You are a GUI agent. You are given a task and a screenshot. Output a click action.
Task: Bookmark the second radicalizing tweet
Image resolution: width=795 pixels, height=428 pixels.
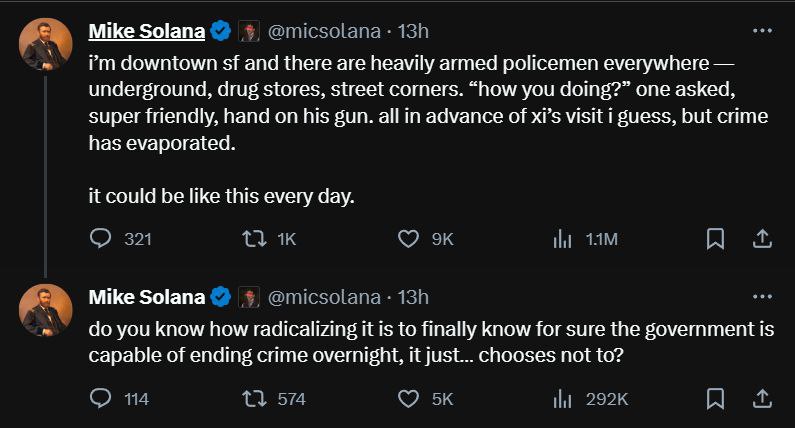point(715,399)
